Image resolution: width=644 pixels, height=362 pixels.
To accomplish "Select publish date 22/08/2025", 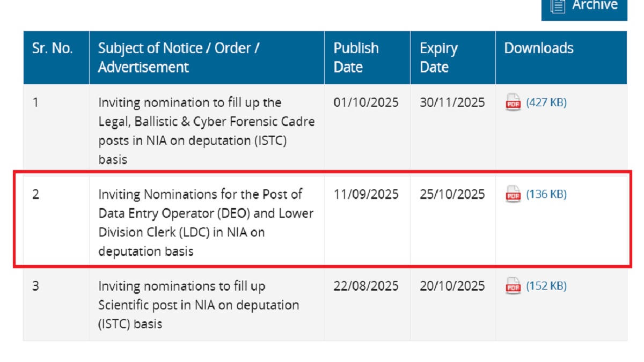I will [x=366, y=286].
